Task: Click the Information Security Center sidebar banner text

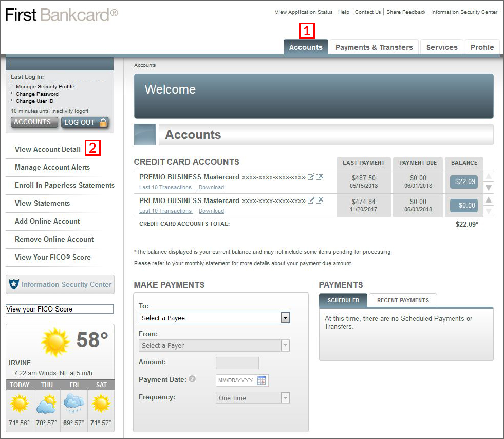Action: [67, 284]
